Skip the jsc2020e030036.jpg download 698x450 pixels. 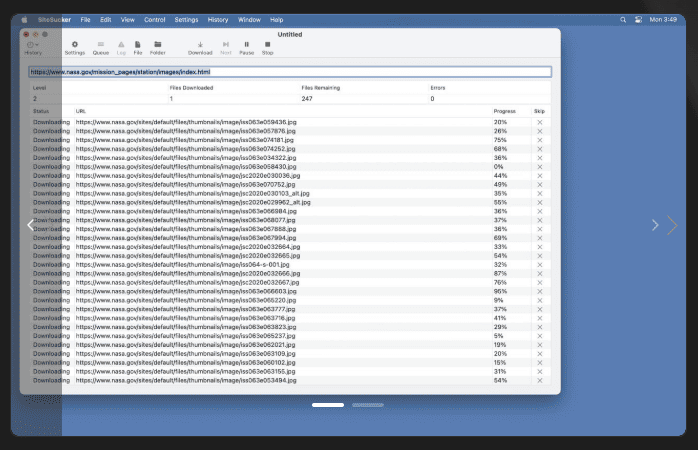click(x=540, y=176)
